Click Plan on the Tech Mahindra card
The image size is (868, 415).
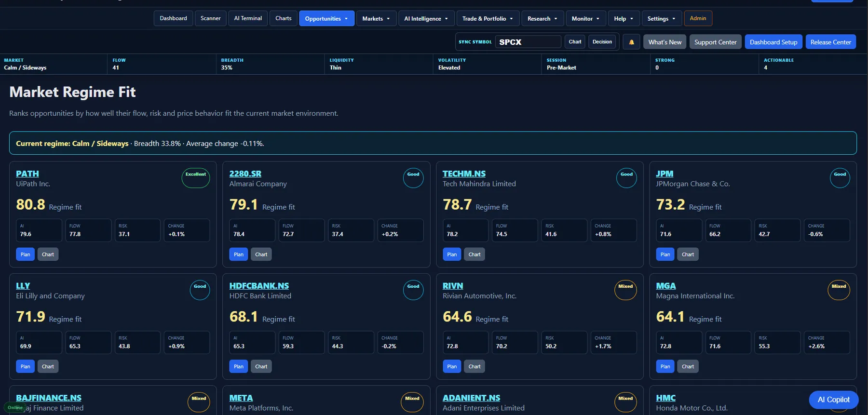point(452,254)
